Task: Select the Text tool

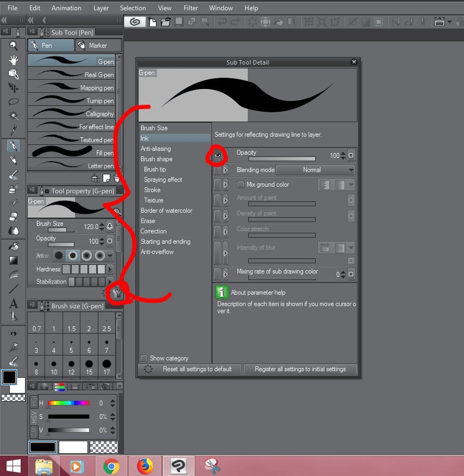Action: tap(13, 303)
